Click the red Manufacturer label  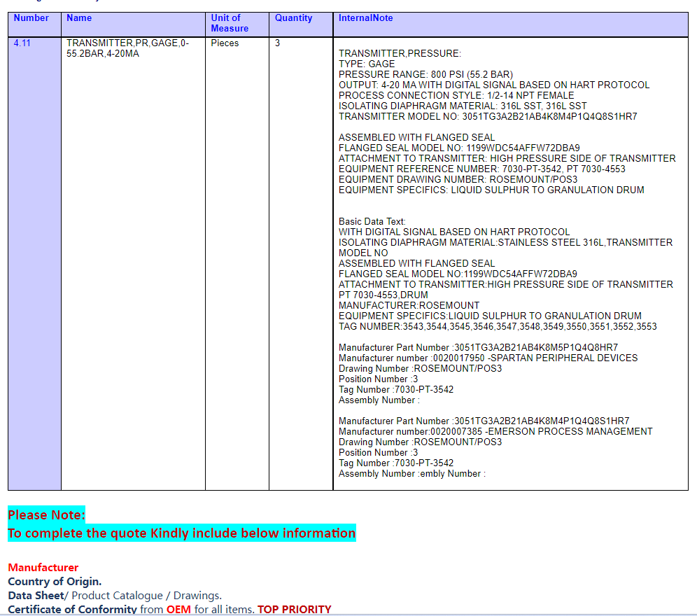pyautogui.click(x=43, y=568)
